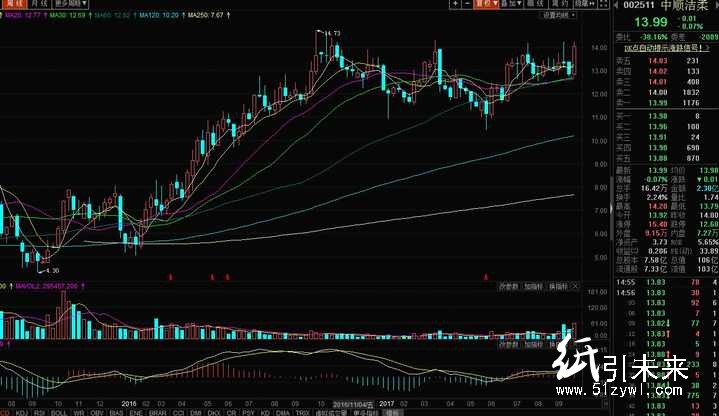Screen dimensions: 719x416
Task: Click the 14.73 high price marker
Action: pyautogui.click(x=333, y=34)
